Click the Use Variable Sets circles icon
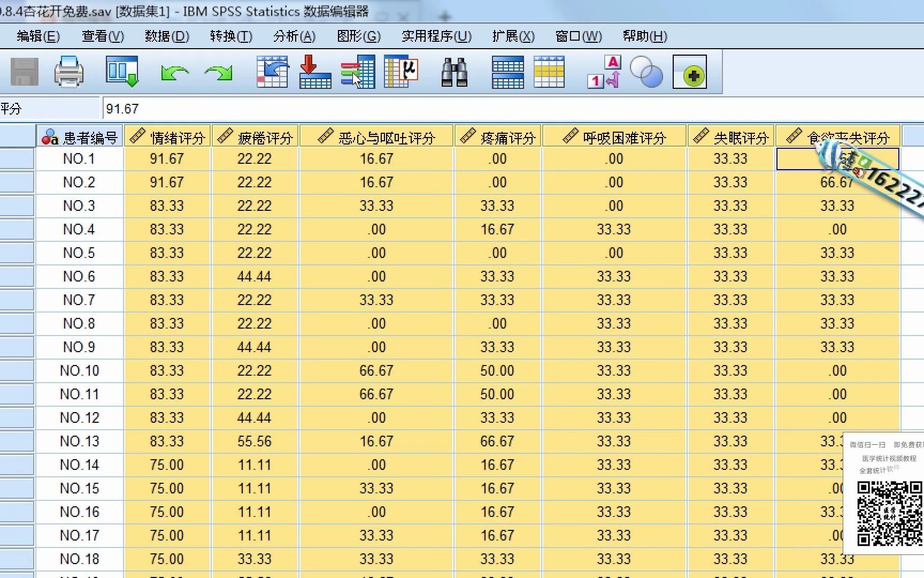 pyautogui.click(x=646, y=72)
